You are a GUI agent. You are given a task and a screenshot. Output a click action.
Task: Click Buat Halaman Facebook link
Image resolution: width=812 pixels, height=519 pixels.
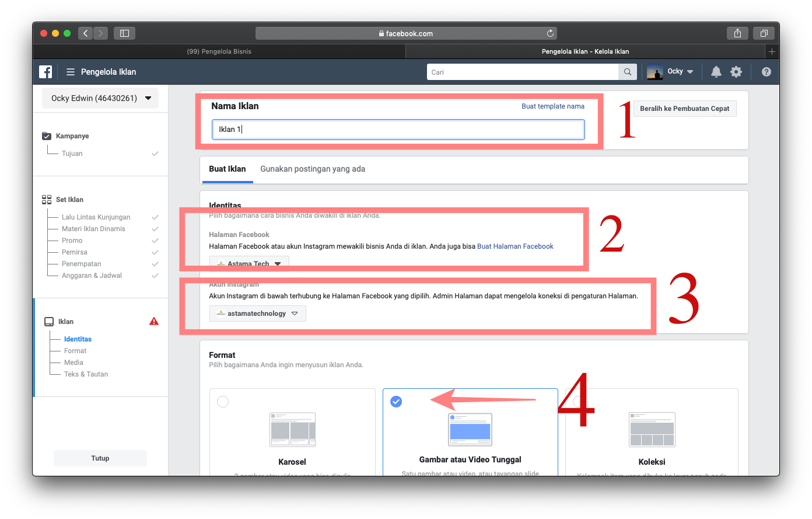(x=515, y=246)
